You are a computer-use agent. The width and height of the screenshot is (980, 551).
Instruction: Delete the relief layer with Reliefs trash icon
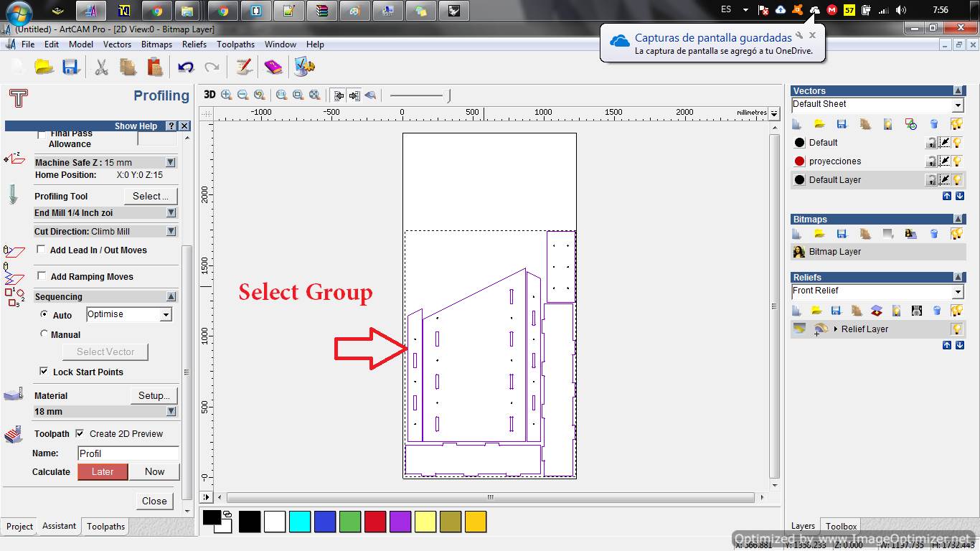pyautogui.click(x=936, y=311)
